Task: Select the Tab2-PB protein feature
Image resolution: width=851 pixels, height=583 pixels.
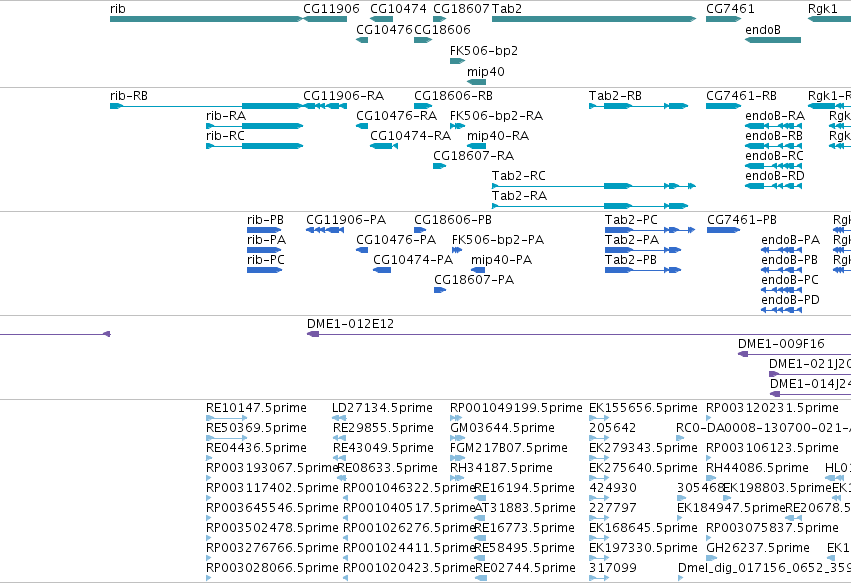Action: pos(643,270)
